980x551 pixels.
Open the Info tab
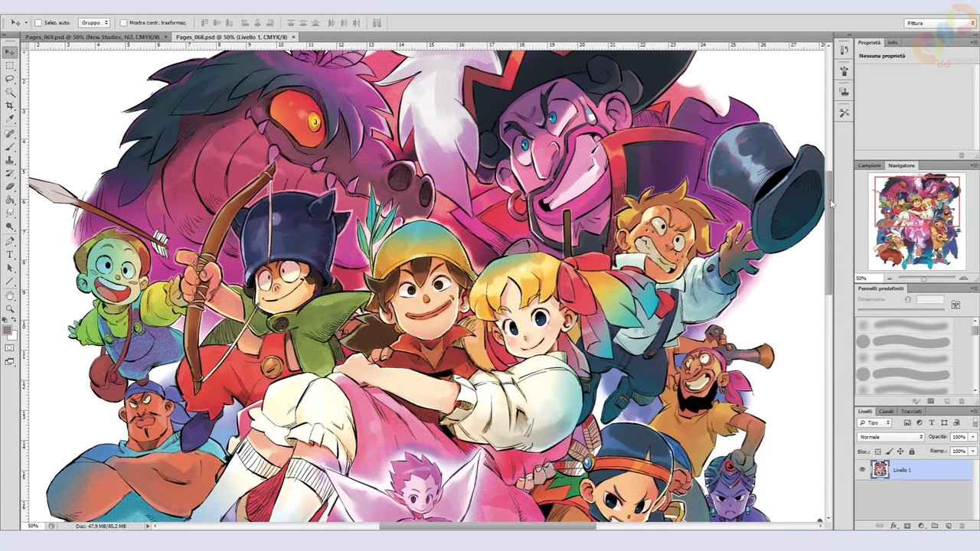coord(893,43)
